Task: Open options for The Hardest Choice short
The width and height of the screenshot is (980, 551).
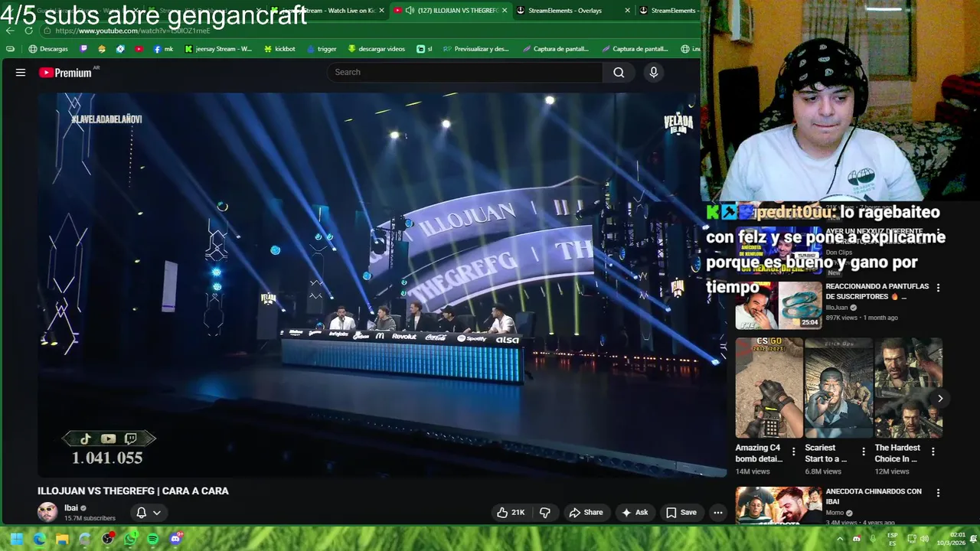Action: (x=933, y=452)
